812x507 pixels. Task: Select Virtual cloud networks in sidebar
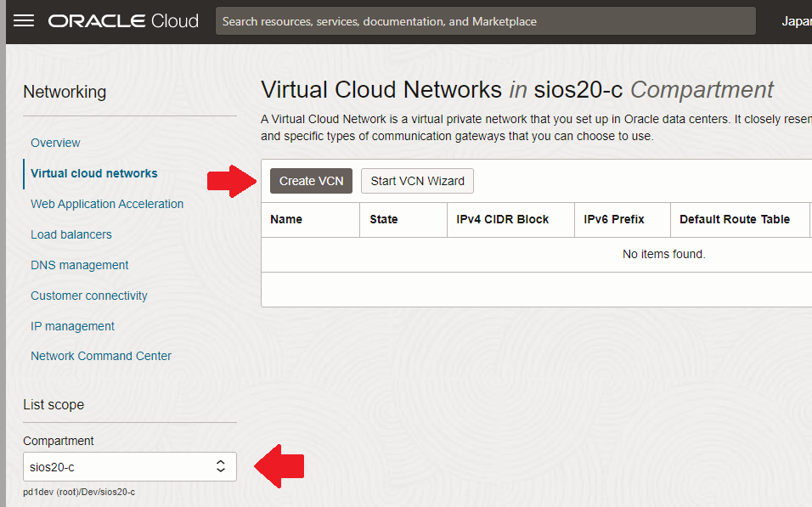click(x=93, y=173)
